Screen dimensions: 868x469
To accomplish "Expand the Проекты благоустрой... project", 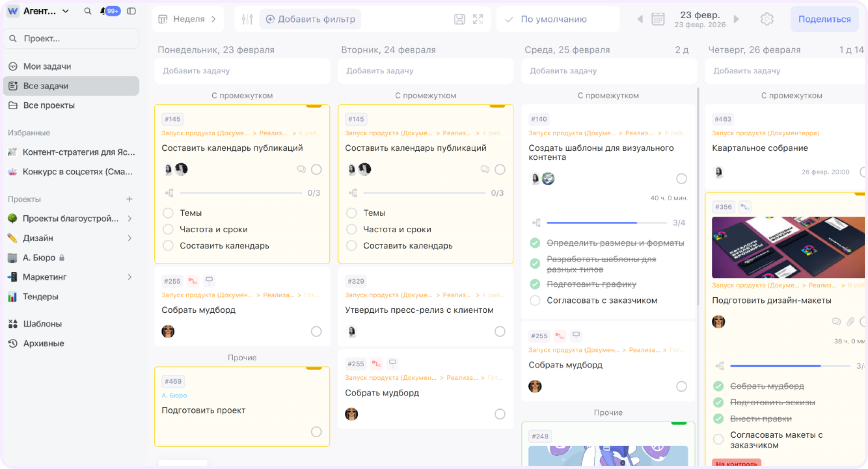I will coord(130,219).
